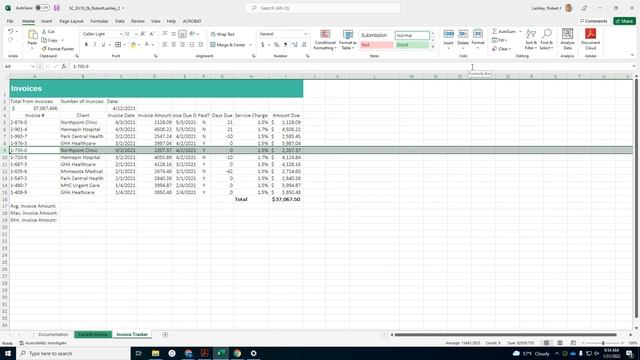The width and height of the screenshot is (640, 360).
Task: Expand the Name Box dropdown
Action: [x=33, y=66]
